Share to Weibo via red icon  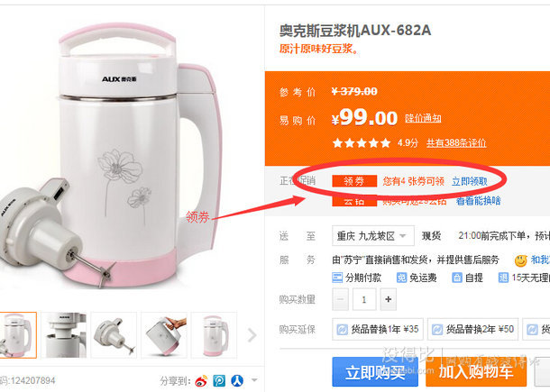(x=201, y=381)
